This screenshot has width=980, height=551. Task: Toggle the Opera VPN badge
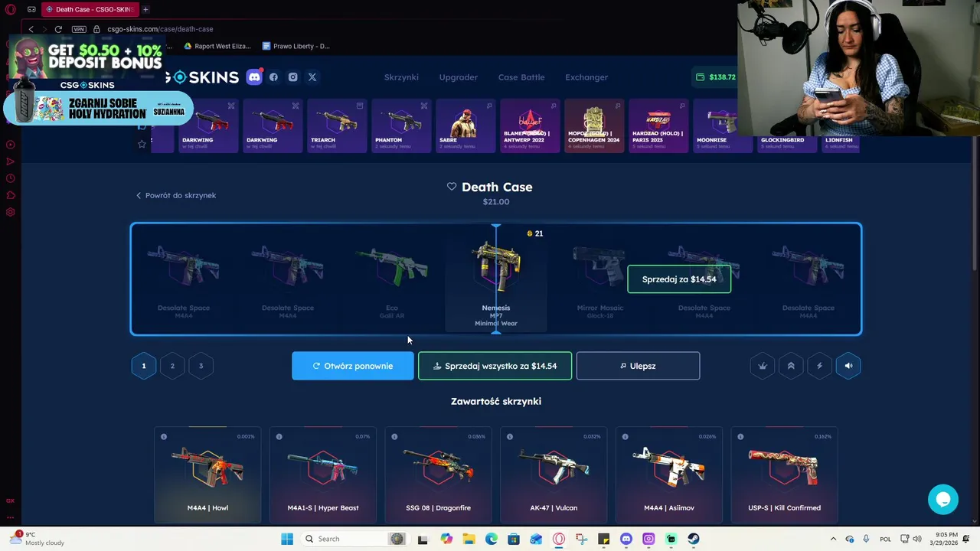tap(79, 29)
